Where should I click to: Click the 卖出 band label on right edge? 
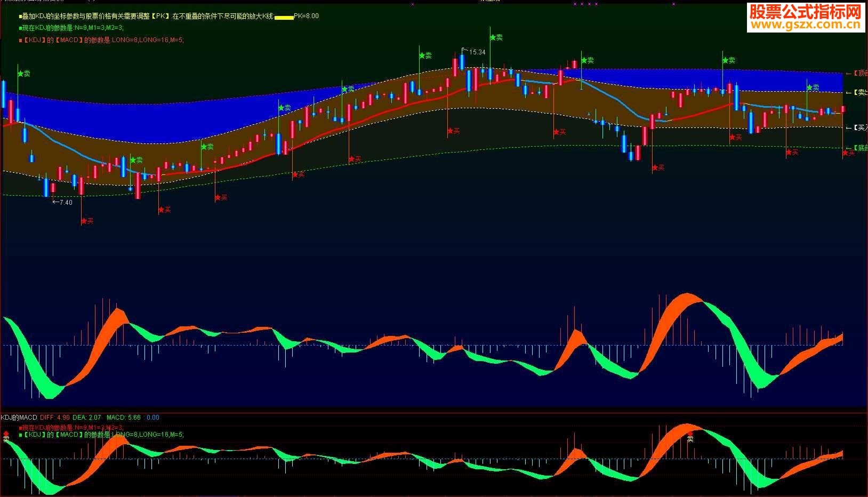(857, 93)
